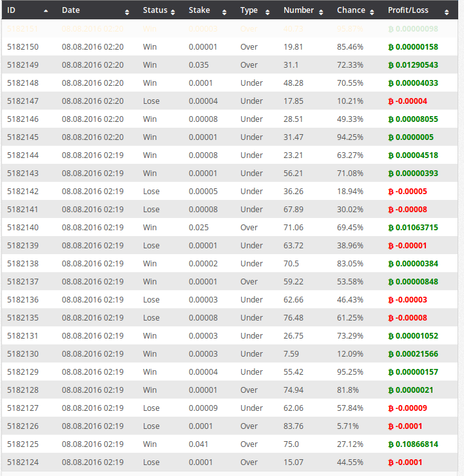Click the red bitcoin icon in row 5182147
The height and width of the screenshot is (476, 464).
[x=391, y=101]
